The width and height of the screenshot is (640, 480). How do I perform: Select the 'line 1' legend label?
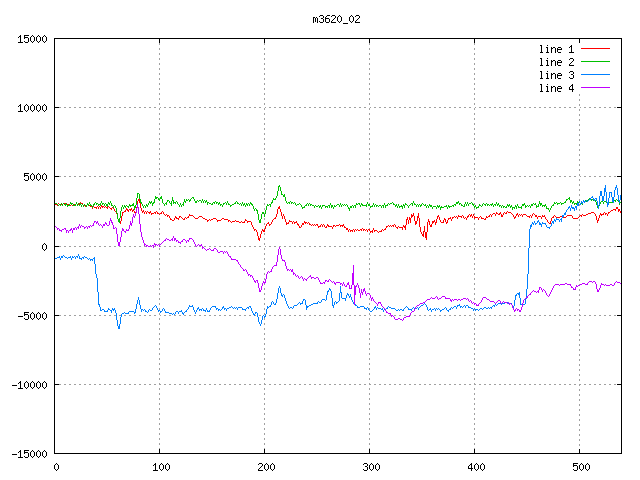pyautogui.click(x=556, y=49)
